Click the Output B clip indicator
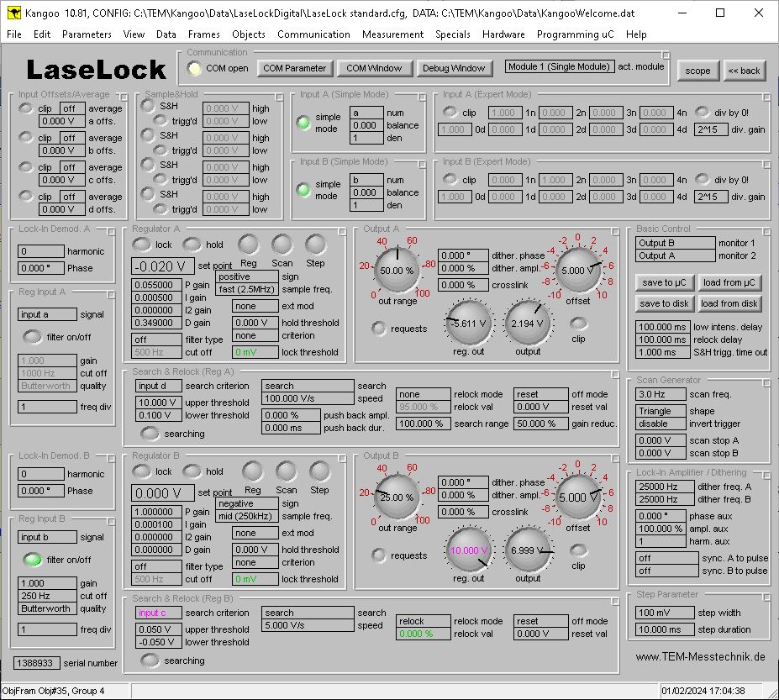The image size is (779, 700). pos(578,550)
